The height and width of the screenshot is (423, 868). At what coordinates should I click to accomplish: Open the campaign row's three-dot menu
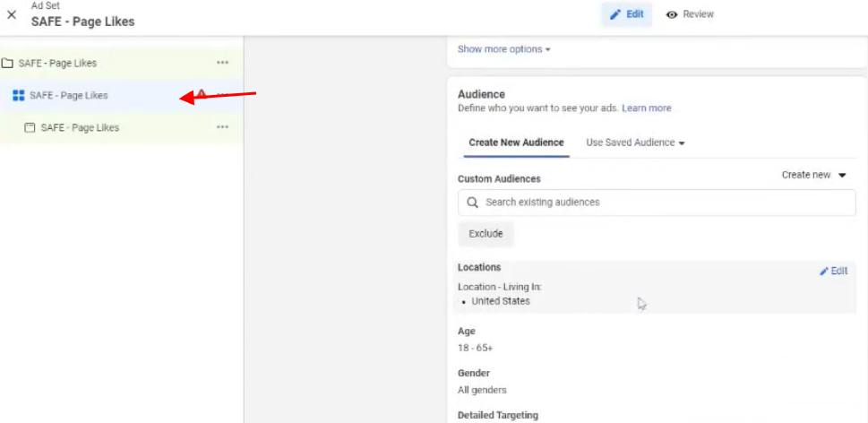pos(222,63)
